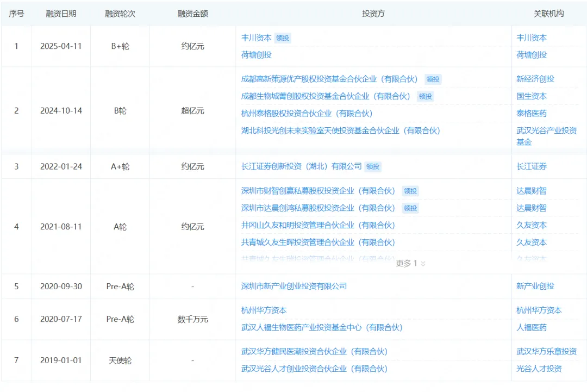Click the 融资日期 column header
This screenshot has width=587, height=392.
coord(61,14)
